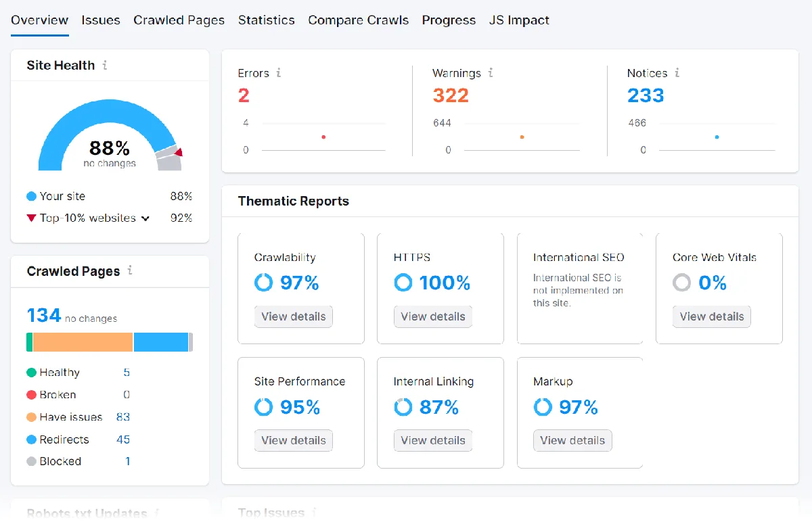
Task: Click the Warnings info icon
Action: tap(491, 73)
